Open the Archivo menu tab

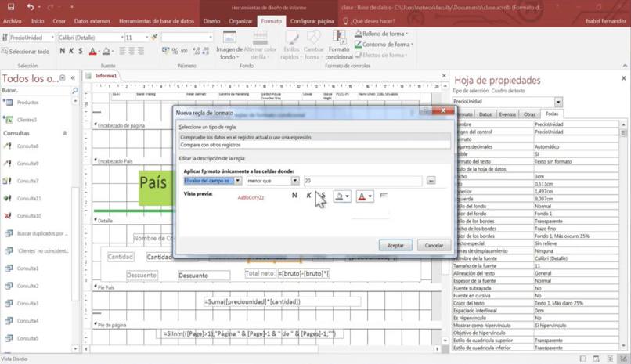12,21
